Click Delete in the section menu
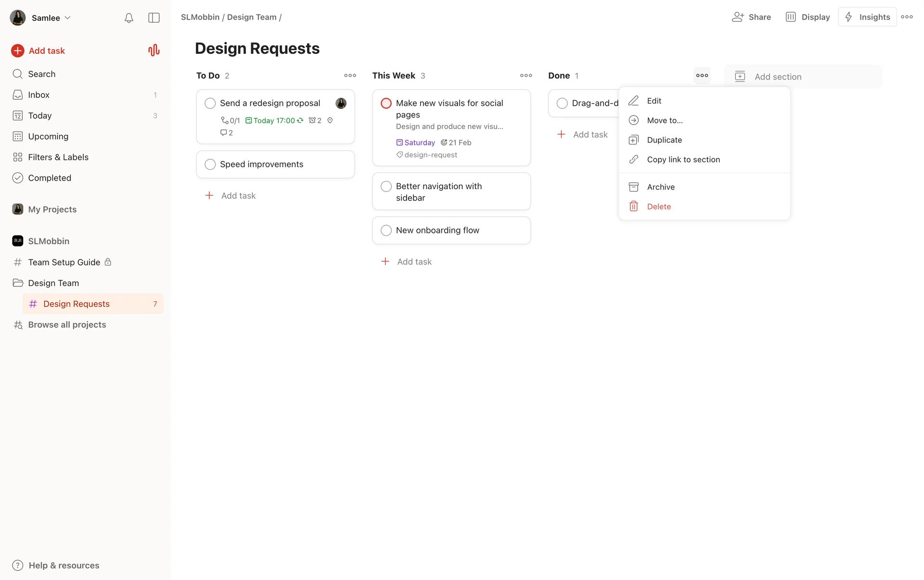The image size is (924, 580). click(658, 206)
